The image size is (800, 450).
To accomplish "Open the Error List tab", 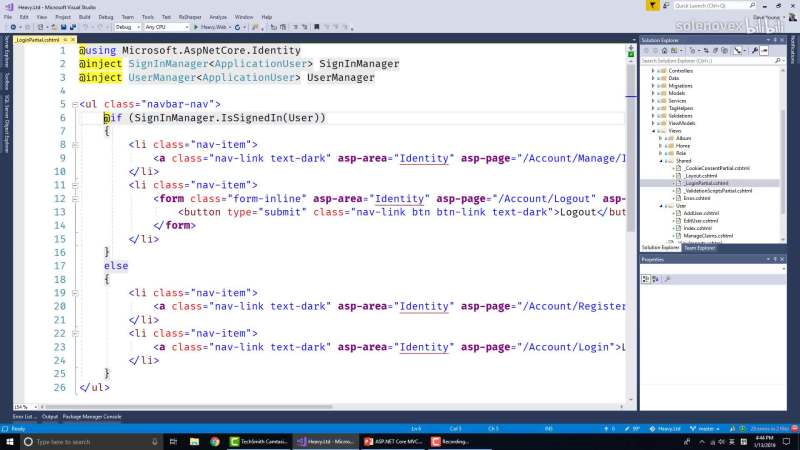I will point(24,417).
